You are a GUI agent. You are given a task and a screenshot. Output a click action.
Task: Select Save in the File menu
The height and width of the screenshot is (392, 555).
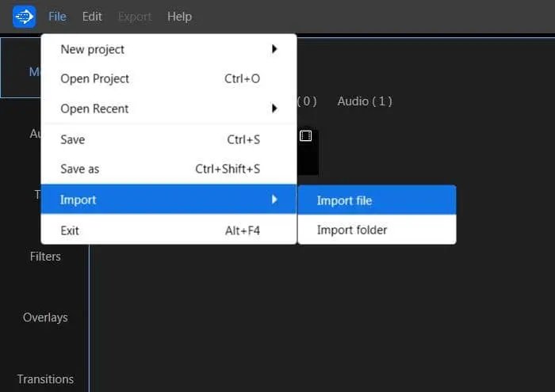click(x=73, y=139)
